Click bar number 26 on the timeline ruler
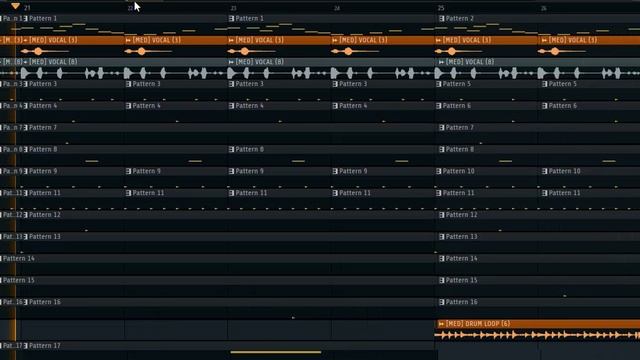This screenshot has height=360, width=640. point(544,8)
